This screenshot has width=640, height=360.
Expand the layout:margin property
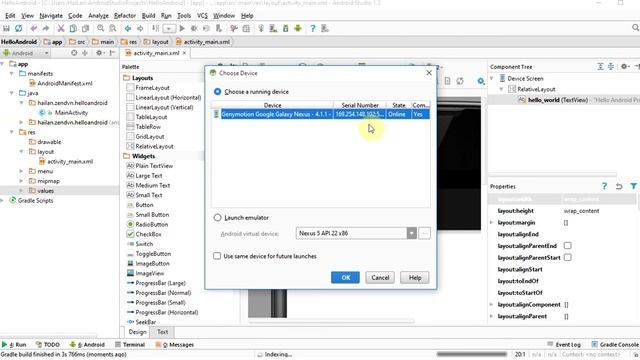pos(492,222)
